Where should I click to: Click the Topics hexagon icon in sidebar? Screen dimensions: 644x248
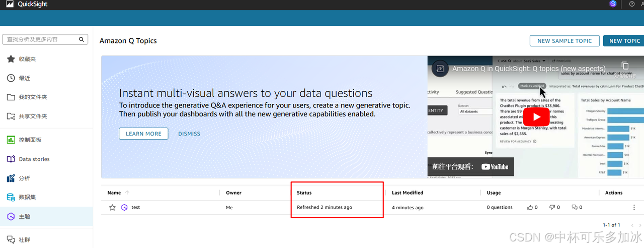click(11, 216)
